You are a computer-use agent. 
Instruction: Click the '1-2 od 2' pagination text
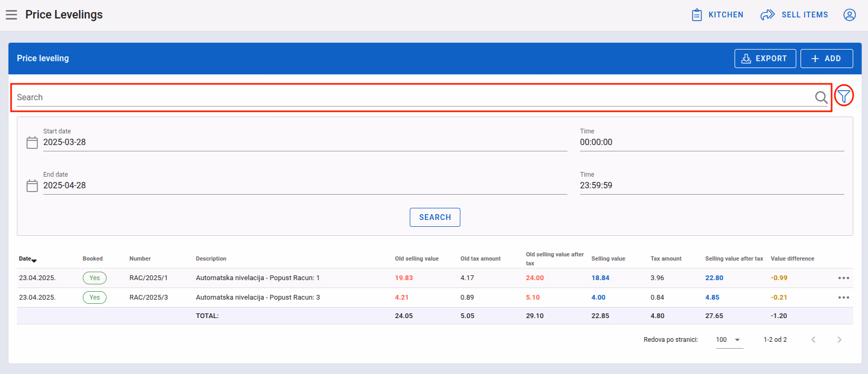[775, 340]
